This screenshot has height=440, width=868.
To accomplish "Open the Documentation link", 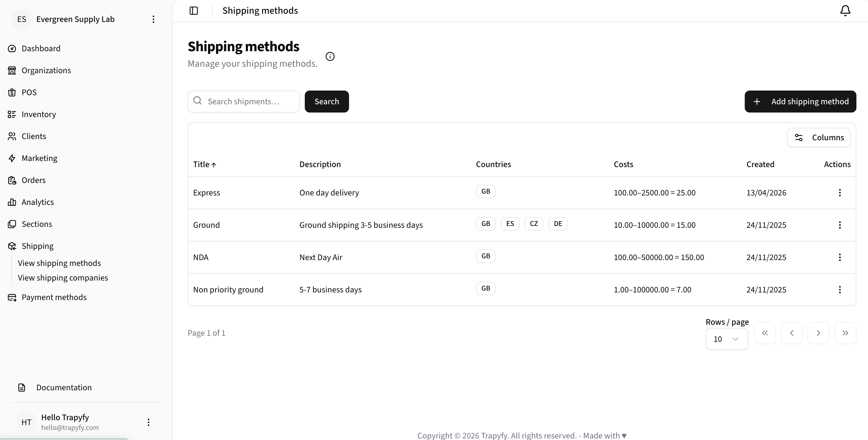I will (64, 388).
